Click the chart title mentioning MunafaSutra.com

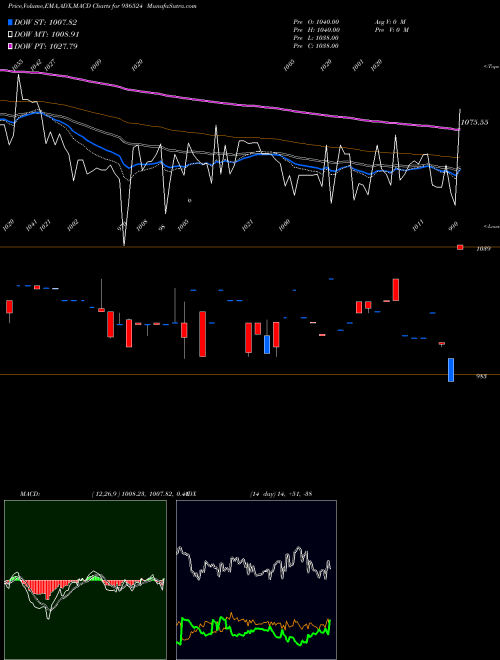click(x=102, y=6)
